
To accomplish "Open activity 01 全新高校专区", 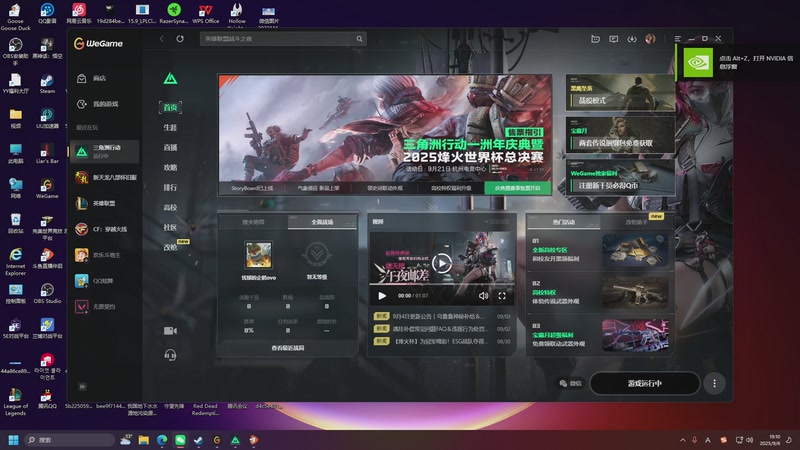I will tap(600, 250).
